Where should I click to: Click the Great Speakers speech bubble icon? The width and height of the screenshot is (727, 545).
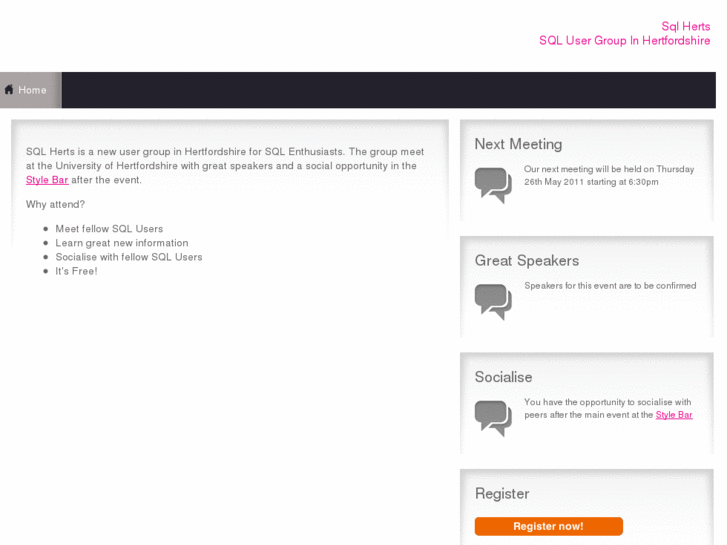492,301
